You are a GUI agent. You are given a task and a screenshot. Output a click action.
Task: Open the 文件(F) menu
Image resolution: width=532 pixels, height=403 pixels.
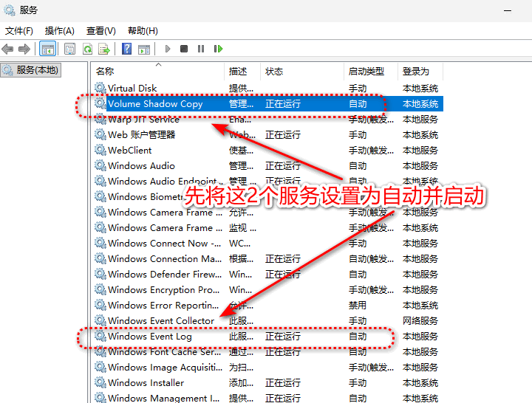[19, 31]
